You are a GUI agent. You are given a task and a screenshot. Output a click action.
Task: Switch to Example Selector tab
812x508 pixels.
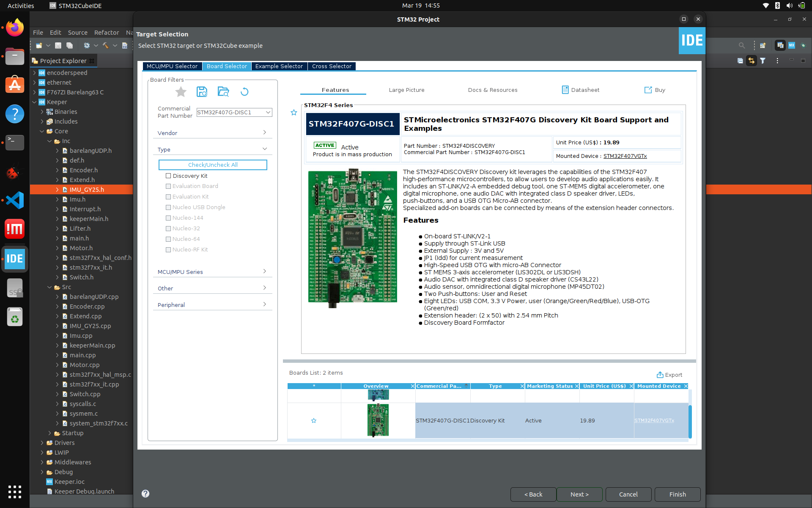point(279,66)
